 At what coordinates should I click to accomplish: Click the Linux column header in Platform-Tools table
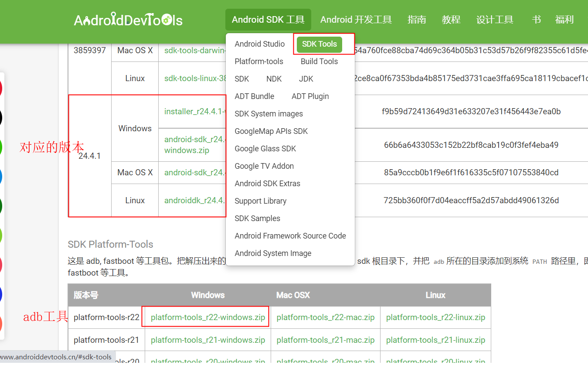[435, 295]
